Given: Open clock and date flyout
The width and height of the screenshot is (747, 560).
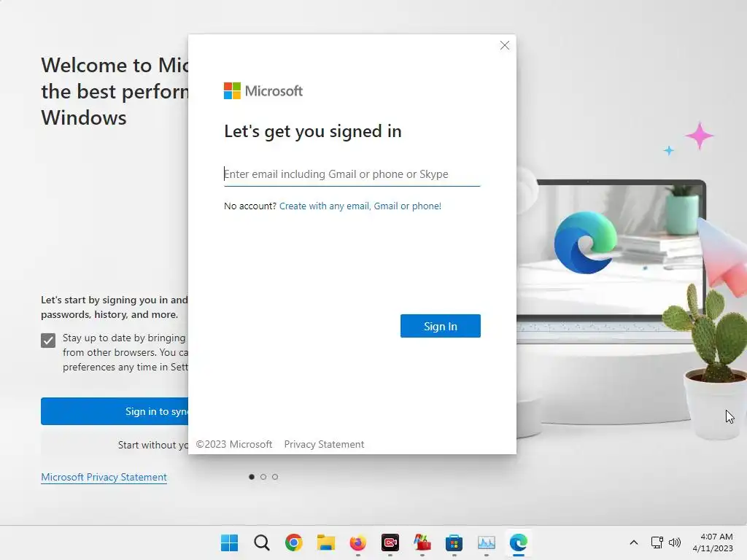Looking at the screenshot, I should pos(713,542).
